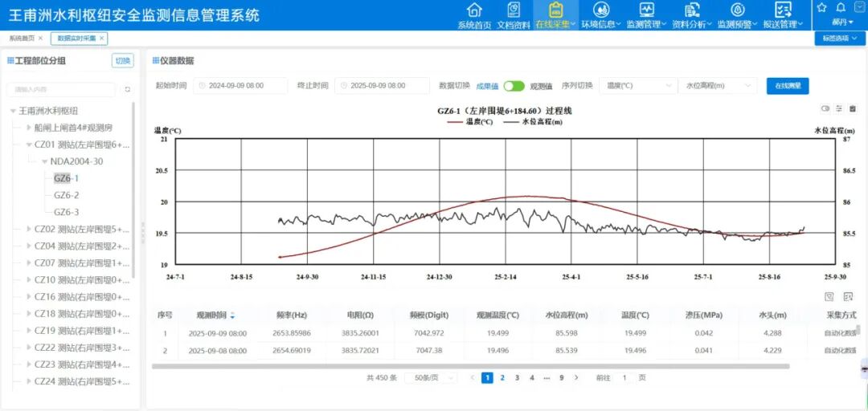The height and width of the screenshot is (411, 868).
Task: Click calendar icon in 起始时间 field
Action: coord(202,86)
